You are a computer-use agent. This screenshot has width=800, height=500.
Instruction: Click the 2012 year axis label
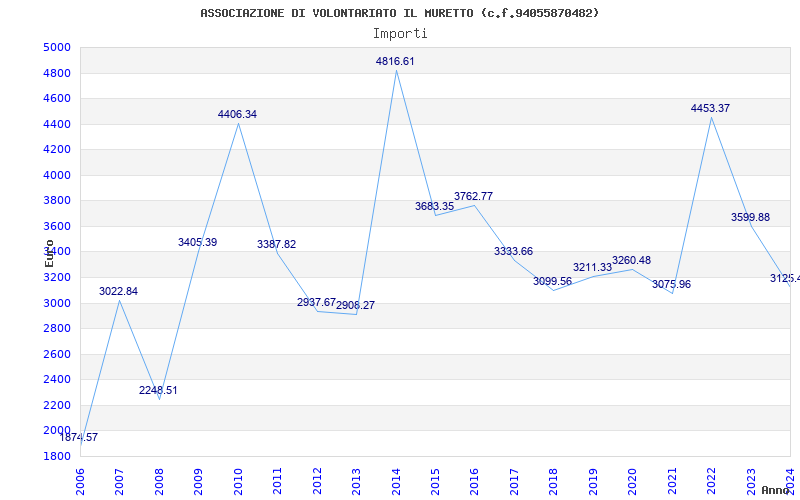click(x=317, y=482)
